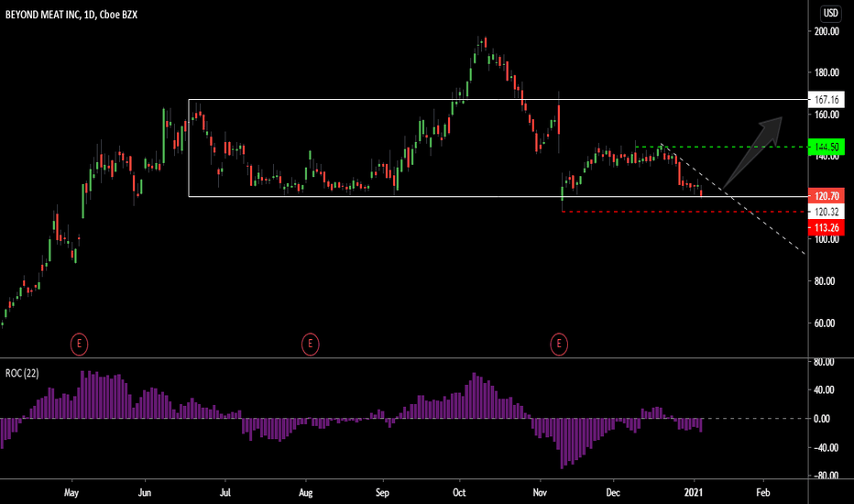Viewport: 854px width, 504px height.
Task: Click the Aug label on time axis
Action: [305, 493]
